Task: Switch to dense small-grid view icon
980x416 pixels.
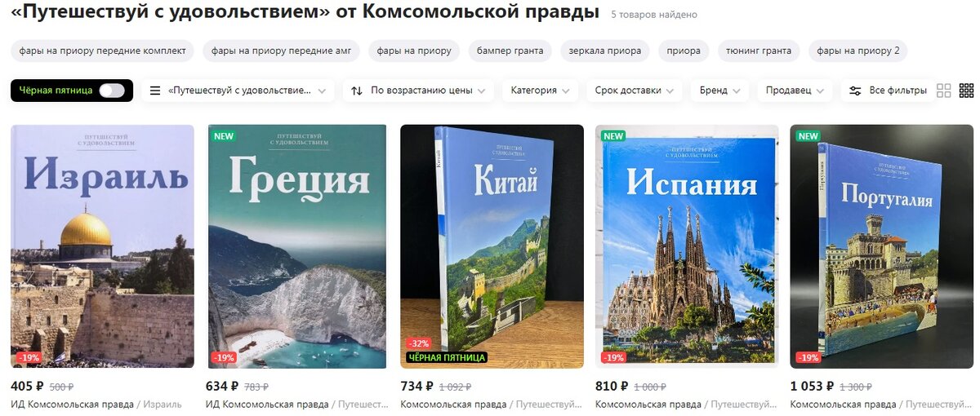Action: [x=966, y=91]
